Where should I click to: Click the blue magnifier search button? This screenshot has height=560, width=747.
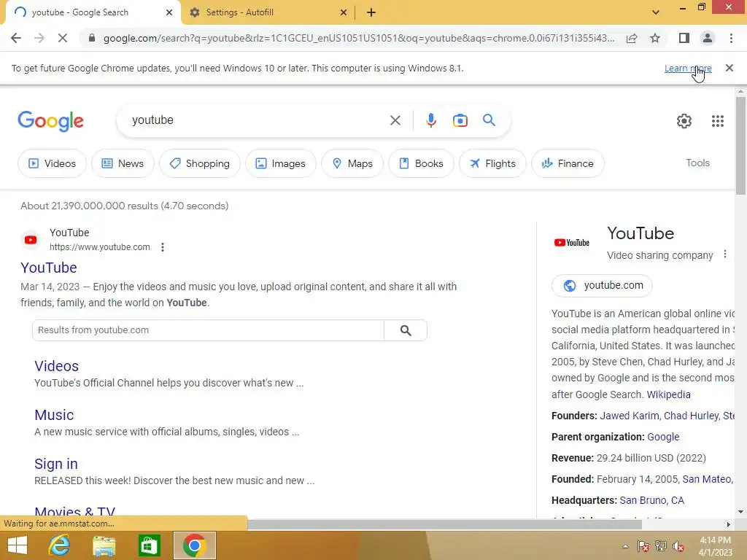pos(489,120)
